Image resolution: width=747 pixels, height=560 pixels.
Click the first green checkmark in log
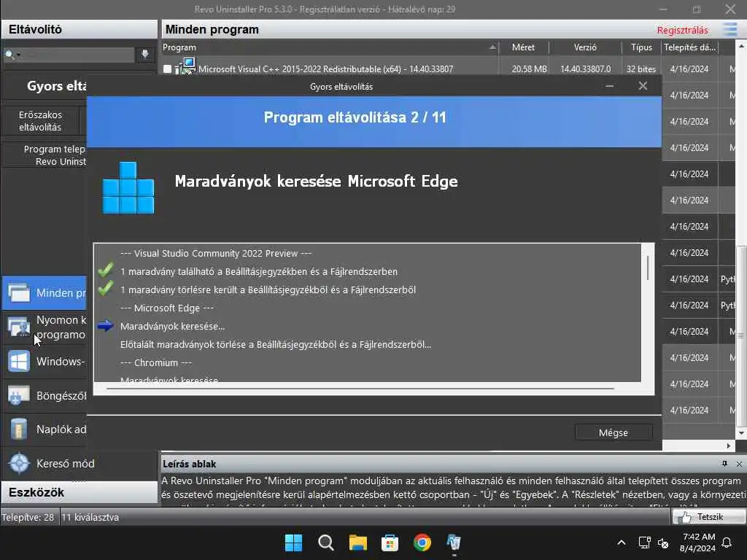click(x=106, y=270)
